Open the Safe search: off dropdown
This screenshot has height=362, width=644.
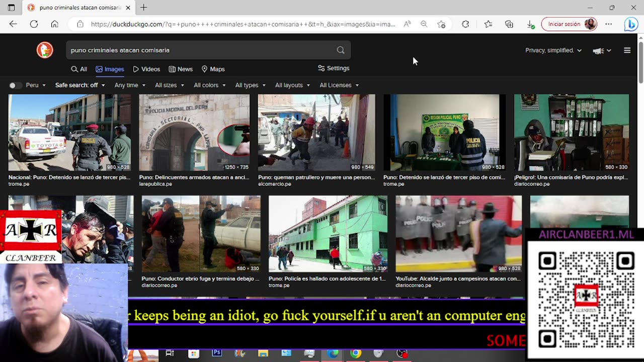[x=80, y=85]
